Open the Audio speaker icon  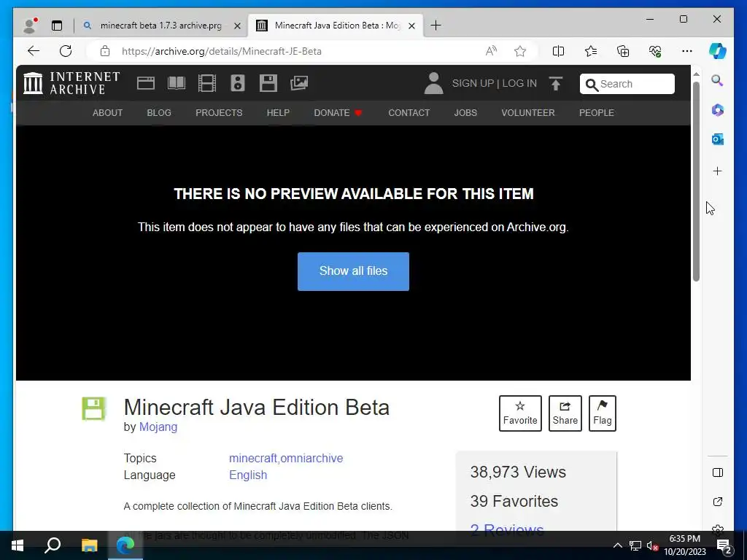tap(237, 83)
